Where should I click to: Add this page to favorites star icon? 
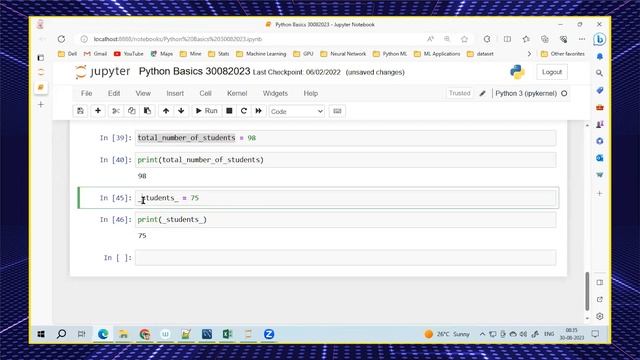(464, 39)
